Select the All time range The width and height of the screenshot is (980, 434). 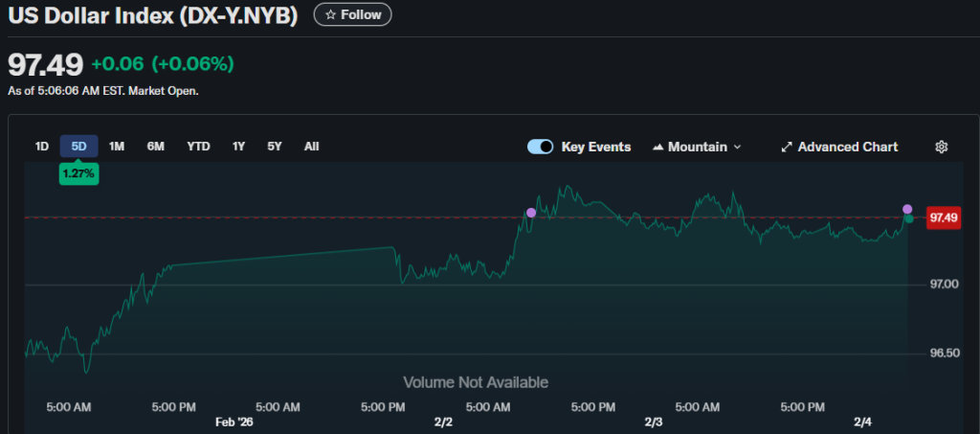pos(311,147)
